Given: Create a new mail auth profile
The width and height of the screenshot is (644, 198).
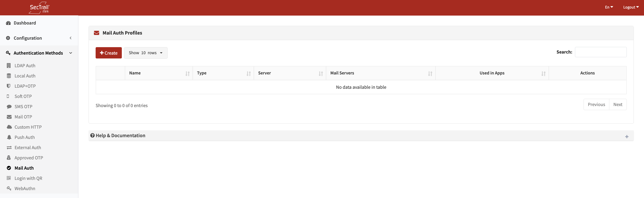Looking at the screenshot, I should tap(108, 53).
